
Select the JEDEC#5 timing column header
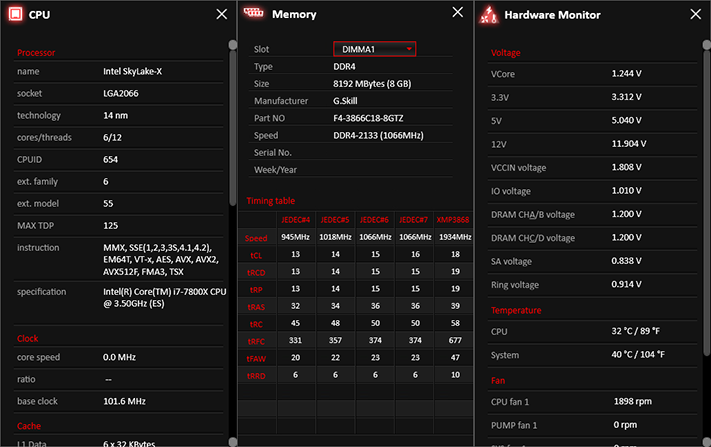[335, 220]
